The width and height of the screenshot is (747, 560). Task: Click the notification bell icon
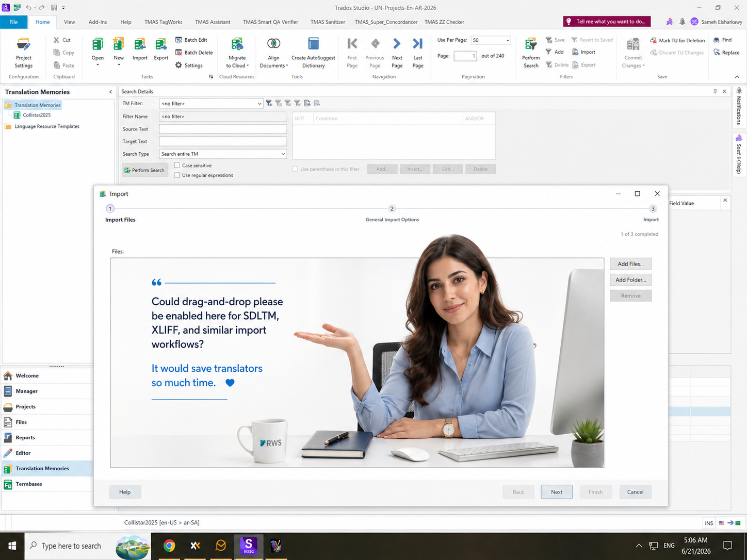[x=682, y=22]
